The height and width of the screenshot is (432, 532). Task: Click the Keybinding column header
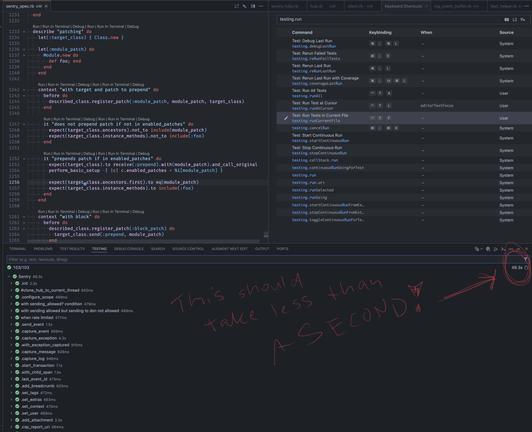pyautogui.click(x=380, y=33)
